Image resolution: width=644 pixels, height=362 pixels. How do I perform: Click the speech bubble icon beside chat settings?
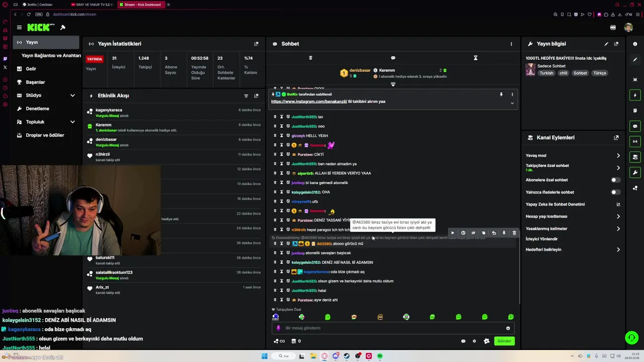point(463,341)
